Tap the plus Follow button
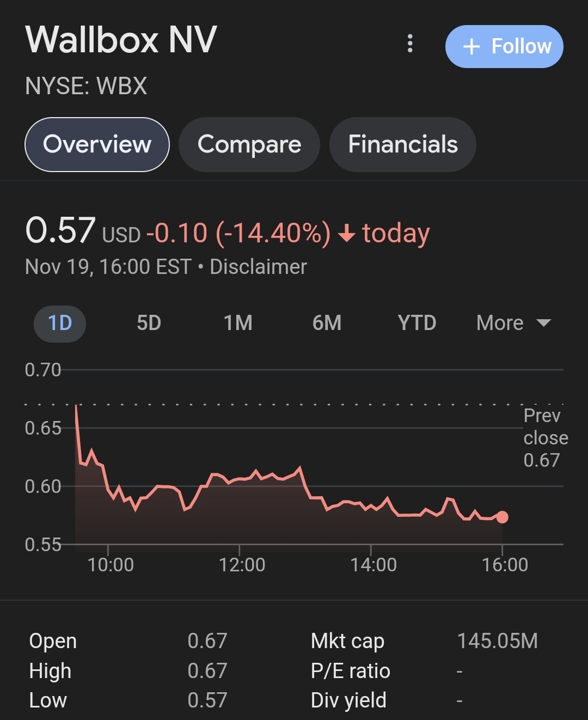Image resolution: width=588 pixels, height=720 pixels. (x=504, y=46)
